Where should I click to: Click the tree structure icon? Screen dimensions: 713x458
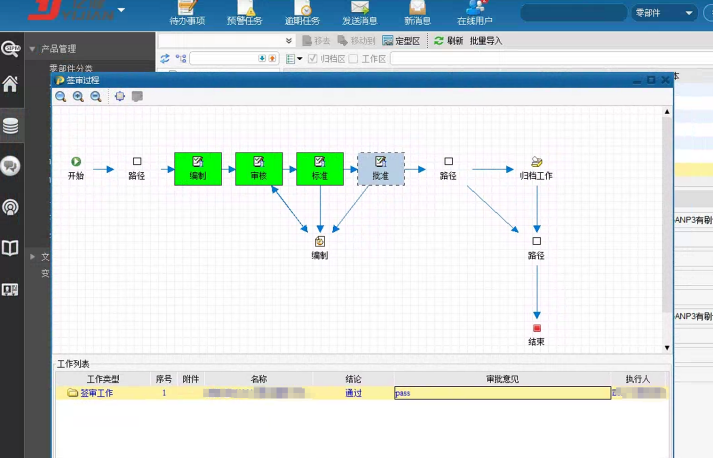181,58
